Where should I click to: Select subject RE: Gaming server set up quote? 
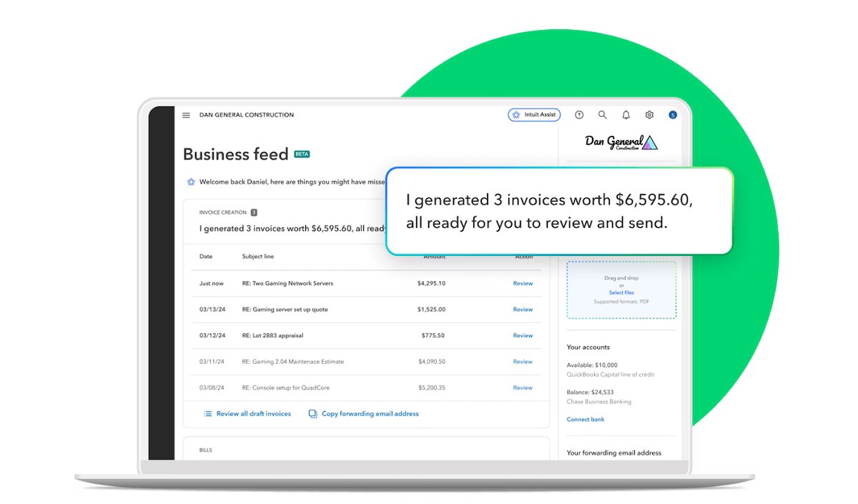(x=285, y=310)
